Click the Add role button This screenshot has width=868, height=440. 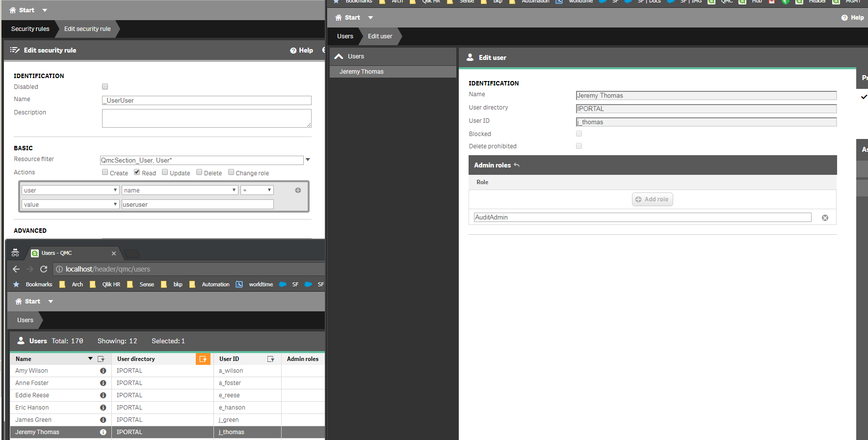point(652,199)
